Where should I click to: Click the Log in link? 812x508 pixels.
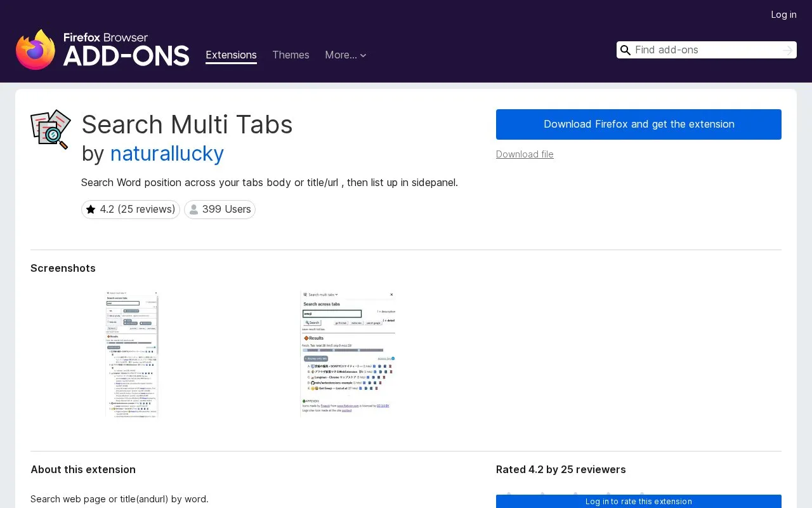coord(783,15)
